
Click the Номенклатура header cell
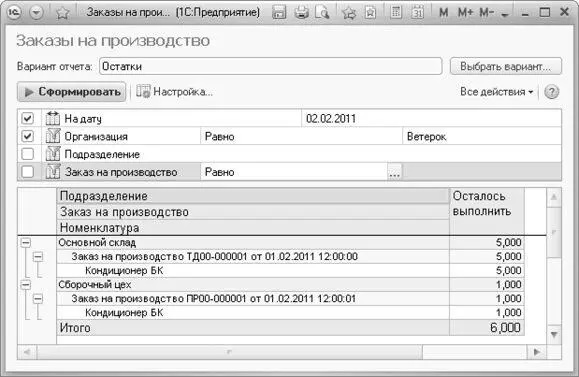tap(253, 228)
